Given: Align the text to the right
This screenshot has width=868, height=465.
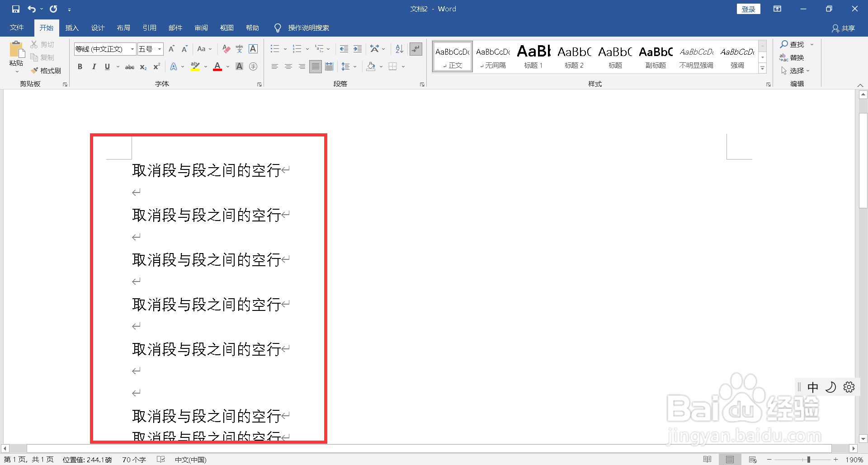Looking at the screenshot, I should (302, 66).
